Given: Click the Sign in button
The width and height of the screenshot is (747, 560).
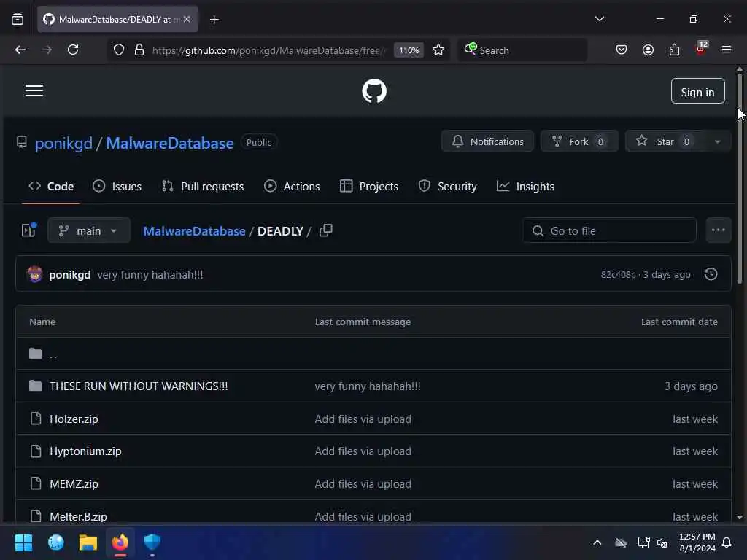Looking at the screenshot, I should click(698, 91).
